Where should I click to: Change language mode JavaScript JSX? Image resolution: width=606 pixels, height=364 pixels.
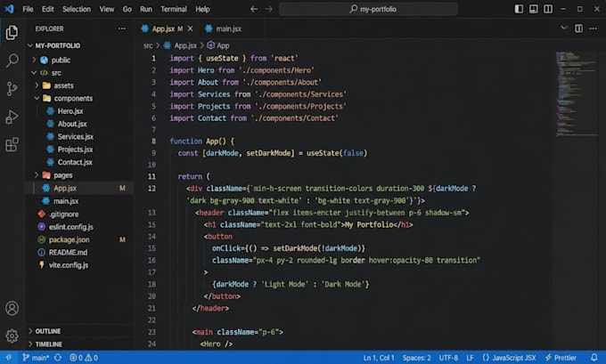click(509, 358)
